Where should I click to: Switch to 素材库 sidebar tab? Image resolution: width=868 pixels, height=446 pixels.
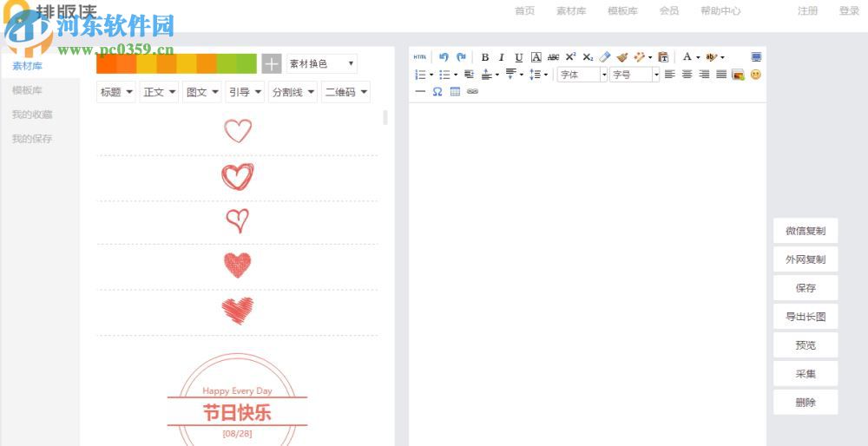[27, 66]
